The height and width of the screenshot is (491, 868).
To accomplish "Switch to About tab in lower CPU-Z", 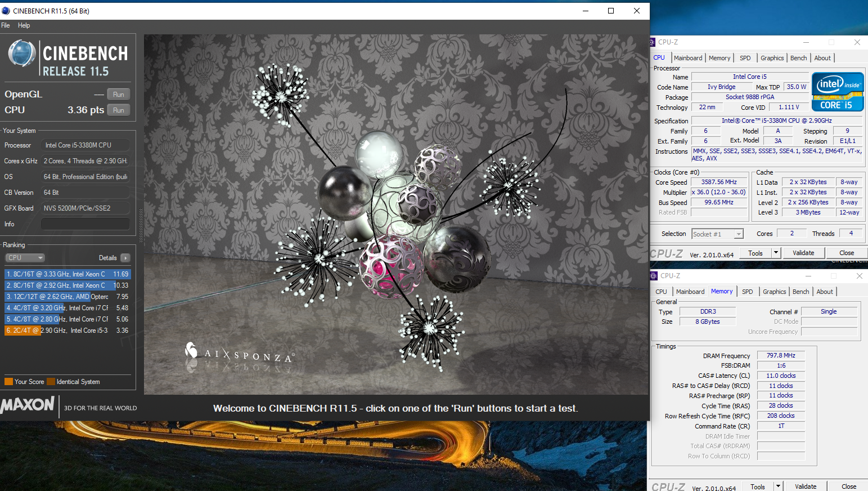I will [825, 292].
